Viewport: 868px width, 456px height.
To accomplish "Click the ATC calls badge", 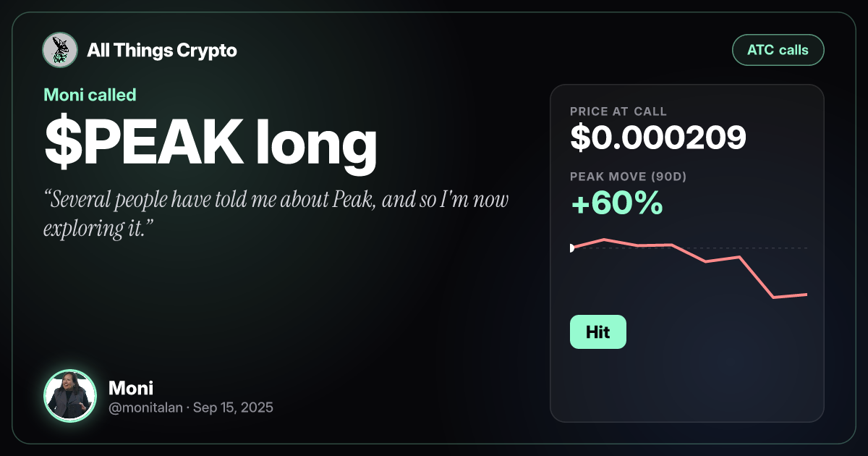I will coord(778,51).
